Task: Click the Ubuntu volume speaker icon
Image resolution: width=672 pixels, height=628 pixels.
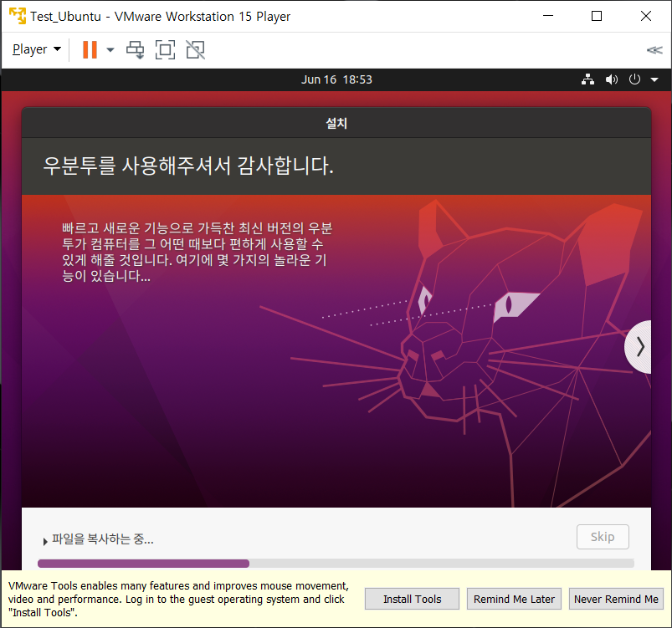Action: tap(612, 79)
